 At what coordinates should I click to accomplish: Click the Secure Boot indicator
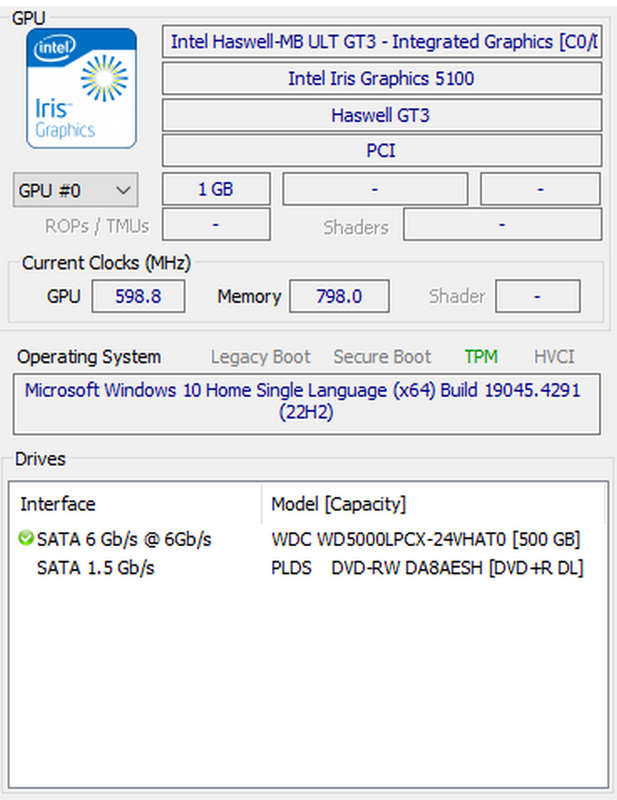(x=382, y=357)
